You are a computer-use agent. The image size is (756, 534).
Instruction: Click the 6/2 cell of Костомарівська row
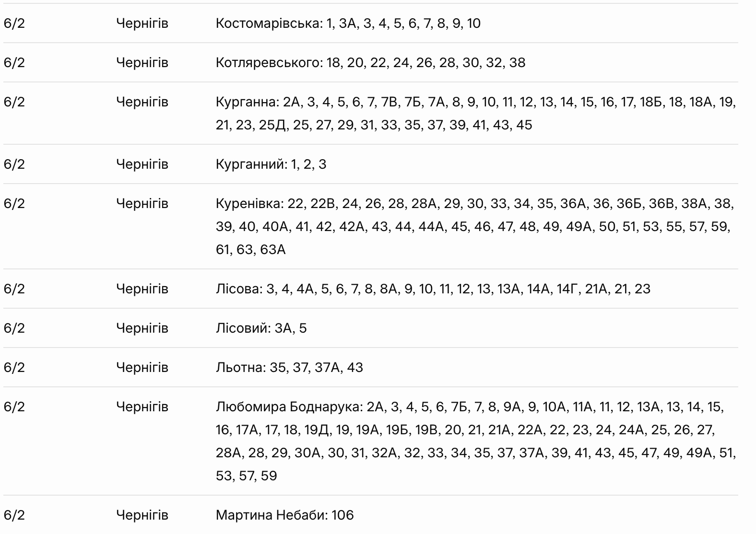pyautogui.click(x=14, y=23)
